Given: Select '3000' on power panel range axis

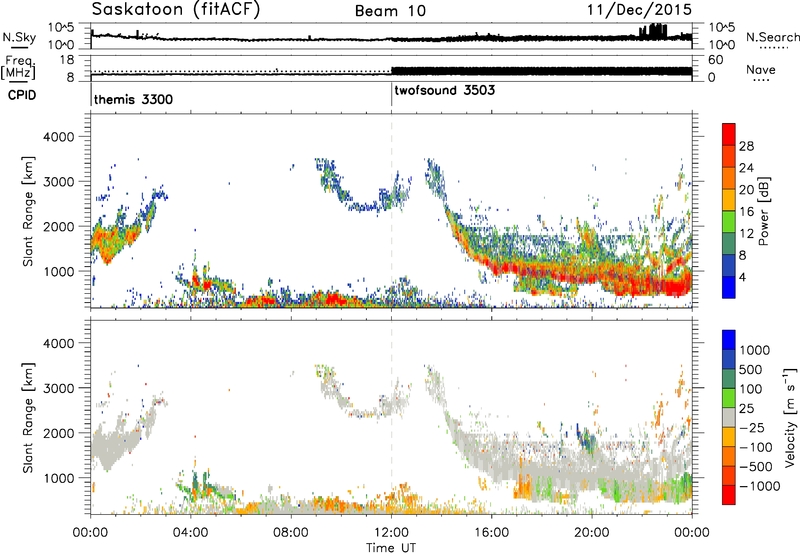Looking at the screenshot, I should pyautogui.click(x=58, y=182).
